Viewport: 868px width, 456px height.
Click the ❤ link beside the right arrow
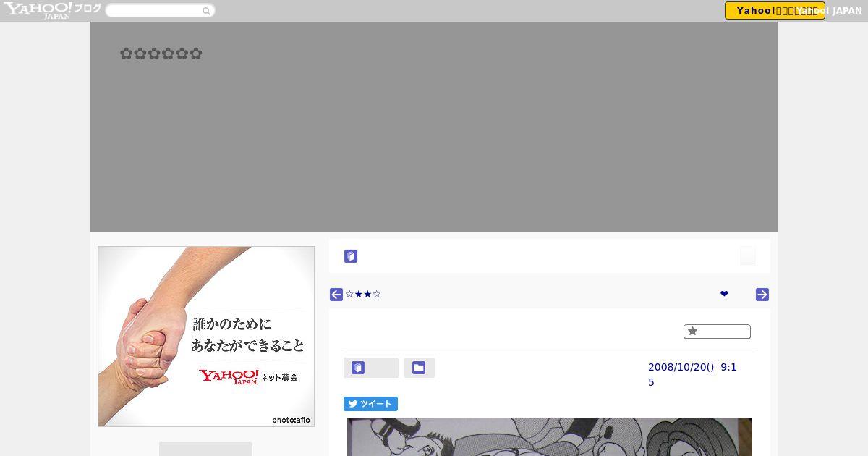point(724,294)
